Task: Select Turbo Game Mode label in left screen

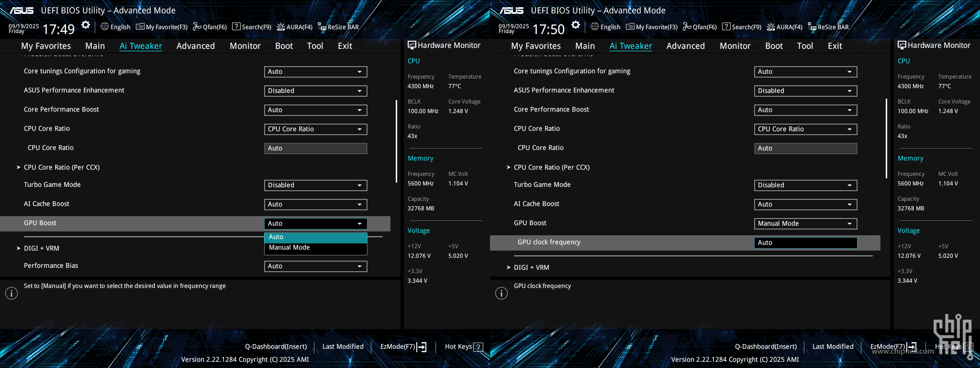Action: [52, 185]
